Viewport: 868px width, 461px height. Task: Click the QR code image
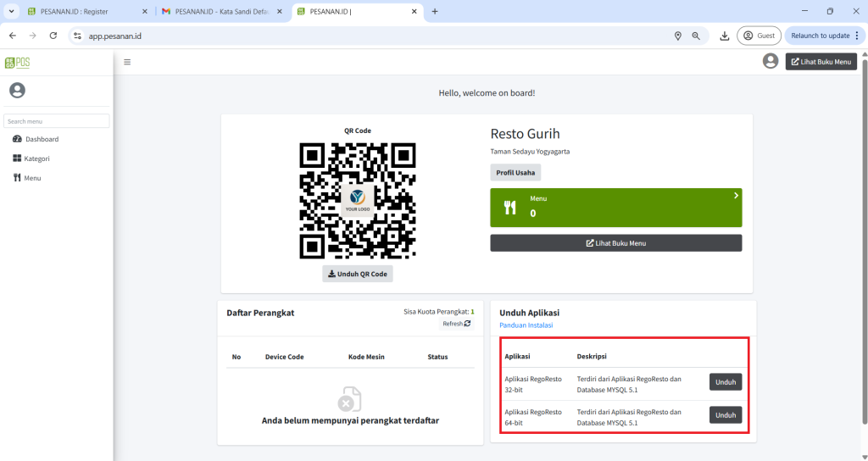pos(357,201)
